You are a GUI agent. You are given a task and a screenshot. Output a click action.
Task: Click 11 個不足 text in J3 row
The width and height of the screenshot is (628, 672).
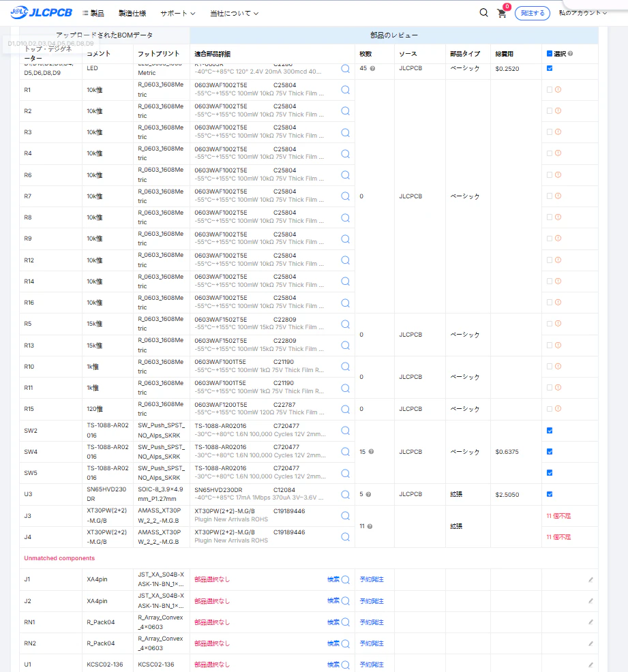click(558, 515)
